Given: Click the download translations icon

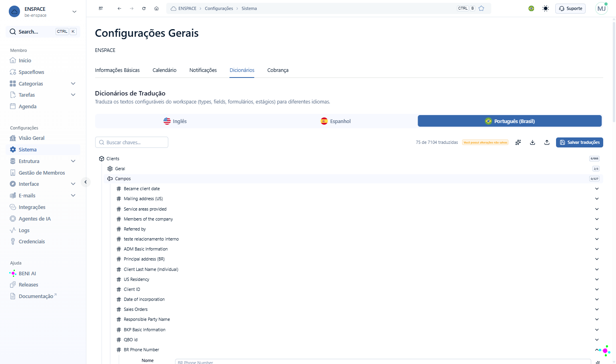Looking at the screenshot, I should click(x=532, y=142).
